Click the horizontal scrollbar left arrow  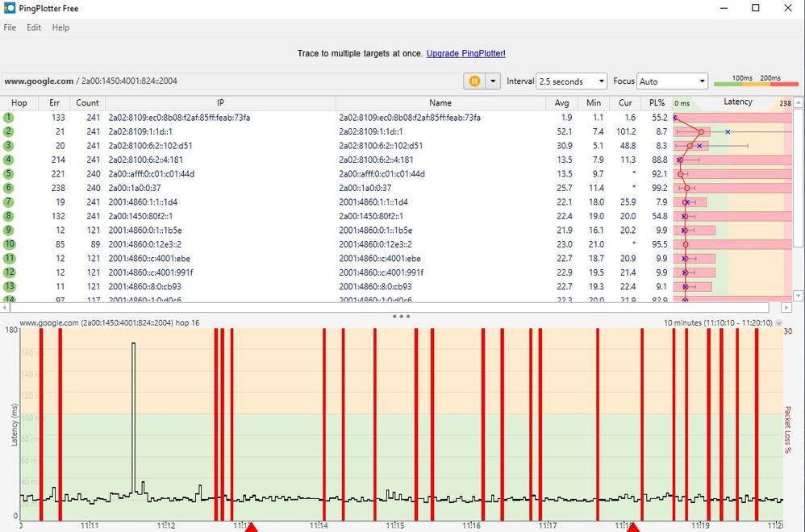pos(5,307)
